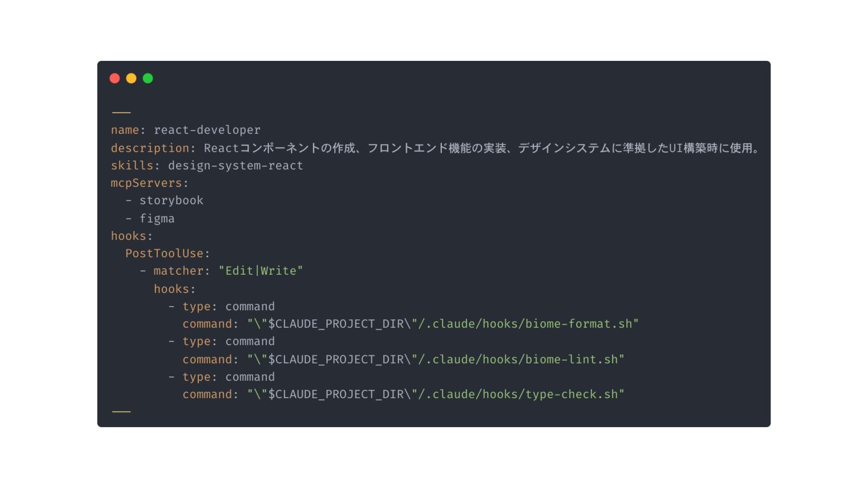Click the Japanese description text
This screenshot has height=488, width=868.
[482, 148]
